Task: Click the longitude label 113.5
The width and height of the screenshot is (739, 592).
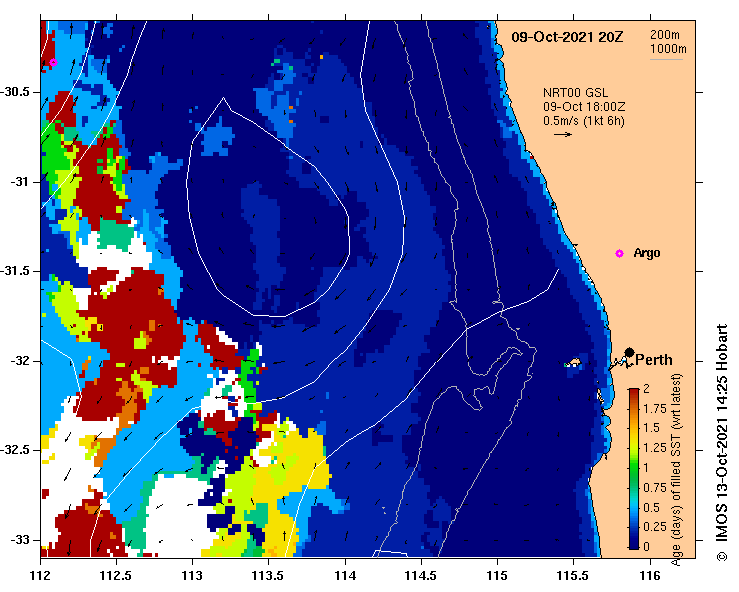Action: pos(269,576)
